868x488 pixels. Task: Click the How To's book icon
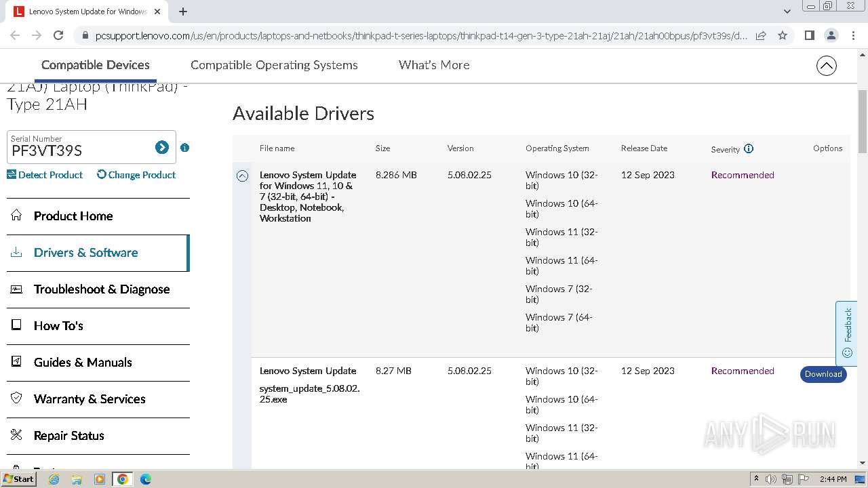pos(16,325)
